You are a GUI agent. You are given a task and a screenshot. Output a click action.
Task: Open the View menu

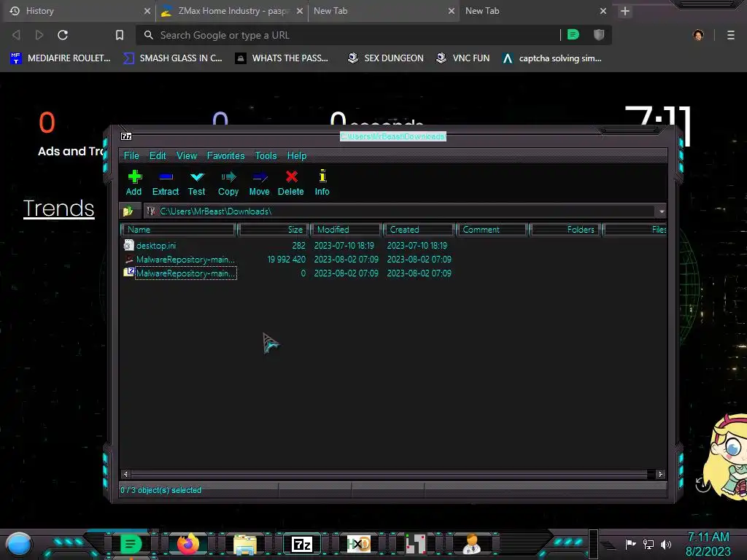[x=187, y=156]
